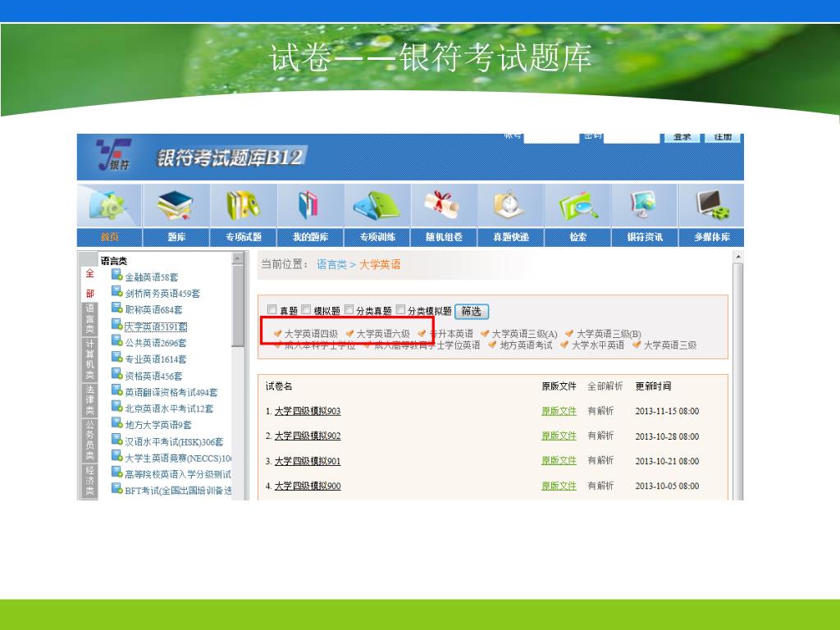Open 原版文件 for 大学四级模拟901
Screen dimensions: 840x630
tap(559, 461)
